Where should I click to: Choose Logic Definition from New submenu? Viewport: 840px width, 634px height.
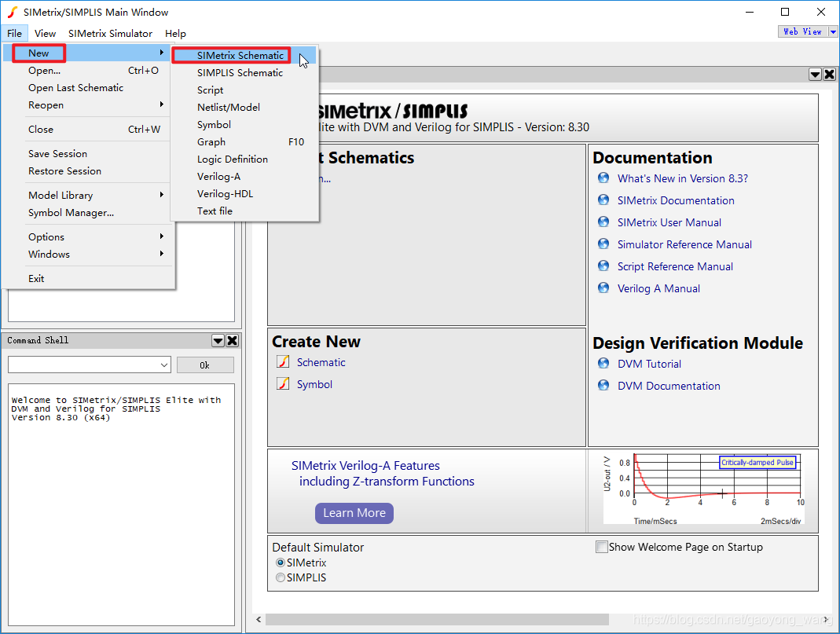pos(245,159)
